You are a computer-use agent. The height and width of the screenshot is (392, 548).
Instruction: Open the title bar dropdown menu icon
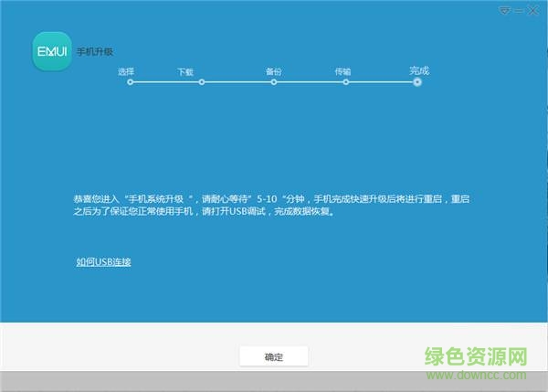tap(503, 10)
